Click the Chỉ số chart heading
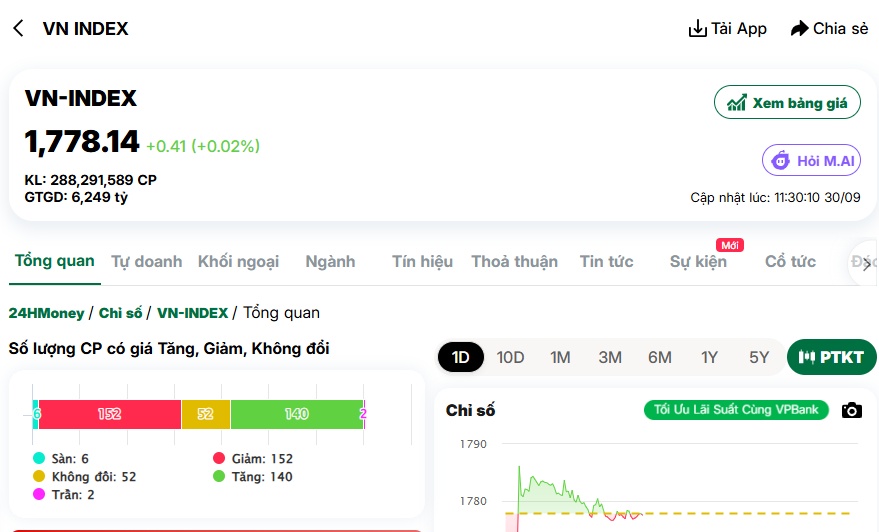The height and width of the screenshot is (532, 879). (470, 410)
